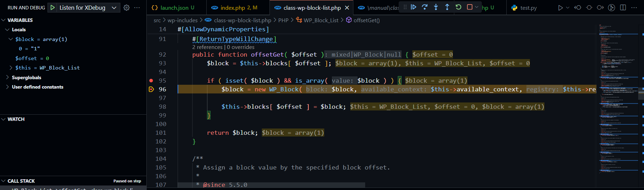Step over the current line
This screenshot has width=644, height=190.
[x=424, y=7]
